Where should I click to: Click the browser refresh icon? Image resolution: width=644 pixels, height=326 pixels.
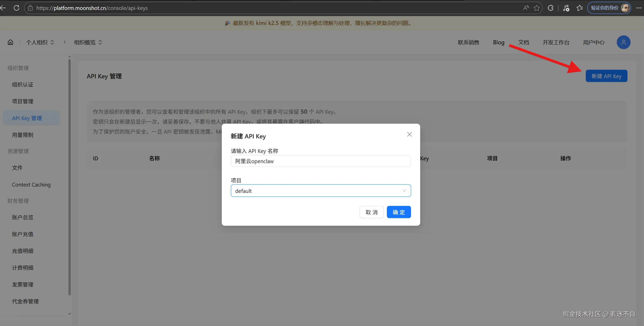point(17,8)
